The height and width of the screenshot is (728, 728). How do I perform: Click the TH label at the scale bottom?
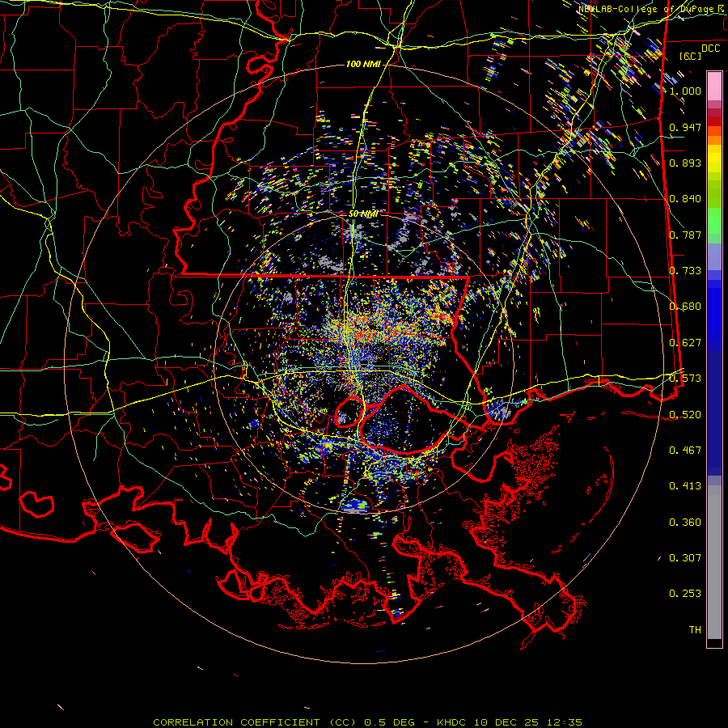(695, 629)
